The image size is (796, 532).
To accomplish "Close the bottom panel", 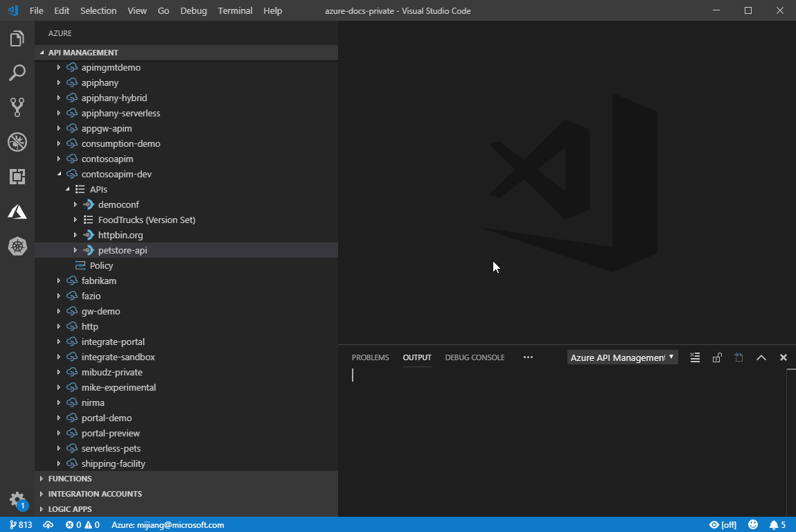I will tap(784, 357).
